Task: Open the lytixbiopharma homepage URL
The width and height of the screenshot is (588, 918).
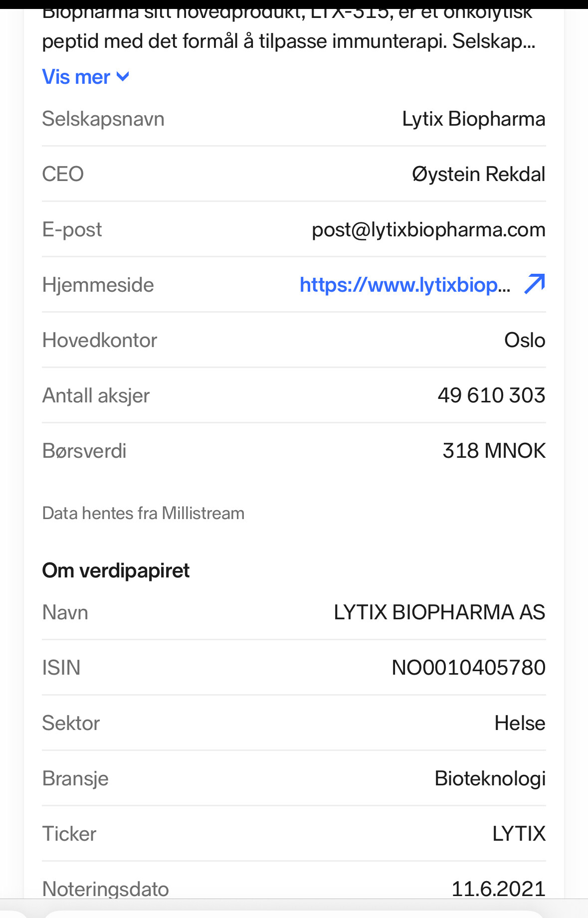Action: [x=405, y=285]
